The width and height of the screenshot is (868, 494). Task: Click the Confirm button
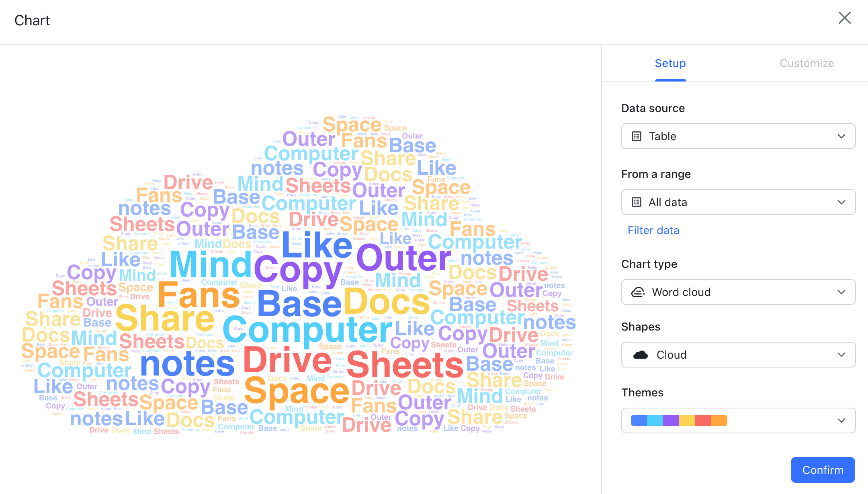(822, 470)
